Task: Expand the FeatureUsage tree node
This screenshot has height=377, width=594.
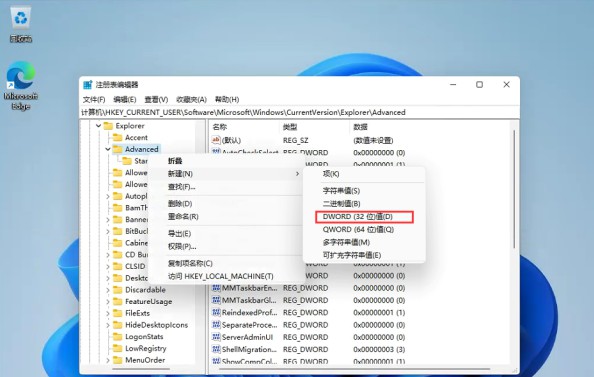Action: pos(108,302)
